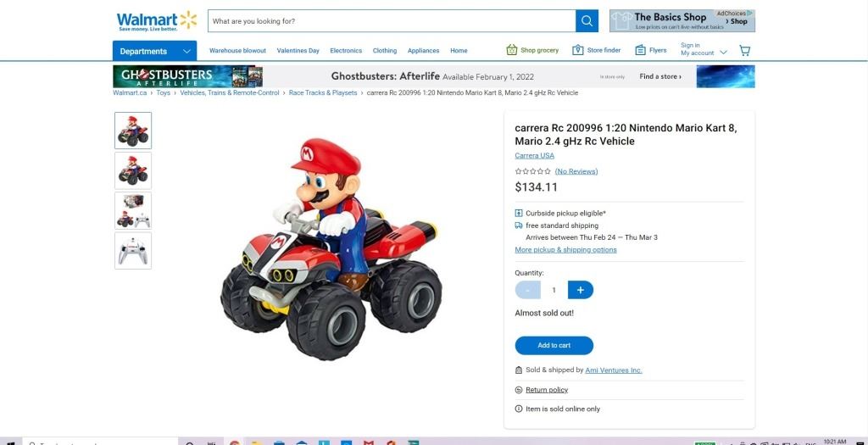Open the Flyers icon
Image resolution: width=868 pixels, height=445 pixels.
coord(641,50)
